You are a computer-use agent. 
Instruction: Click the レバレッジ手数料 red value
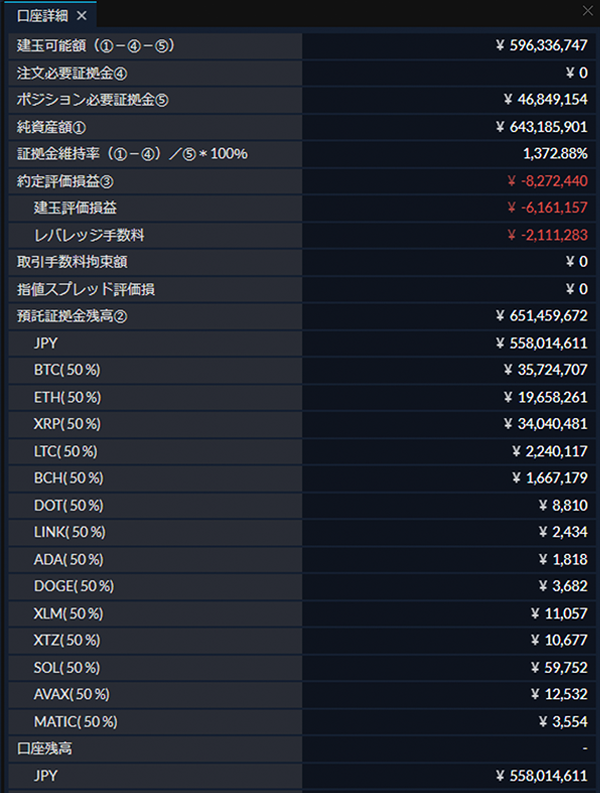[x=547, y=235]
